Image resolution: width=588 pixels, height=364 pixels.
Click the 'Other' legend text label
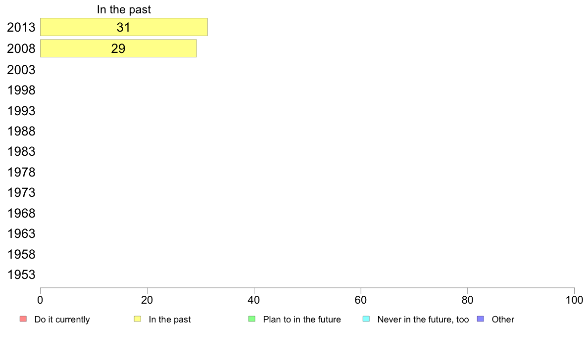(503, 319)
